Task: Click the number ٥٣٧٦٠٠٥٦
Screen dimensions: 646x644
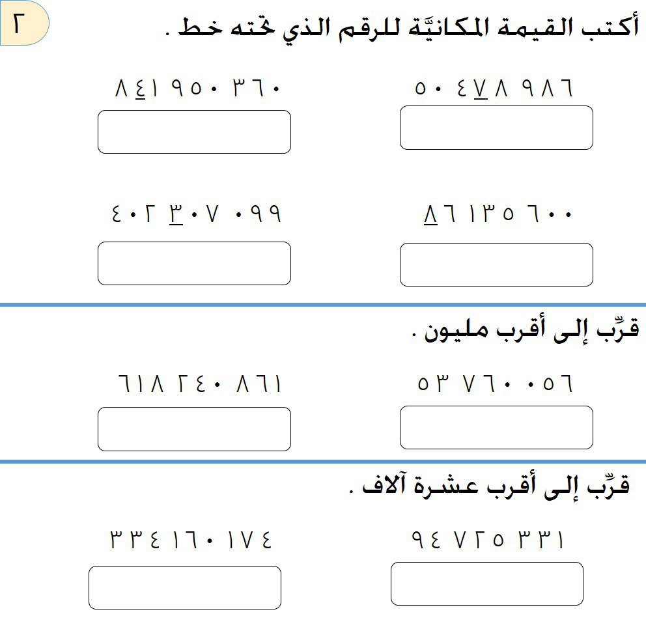Action: [x=495, y=384]
